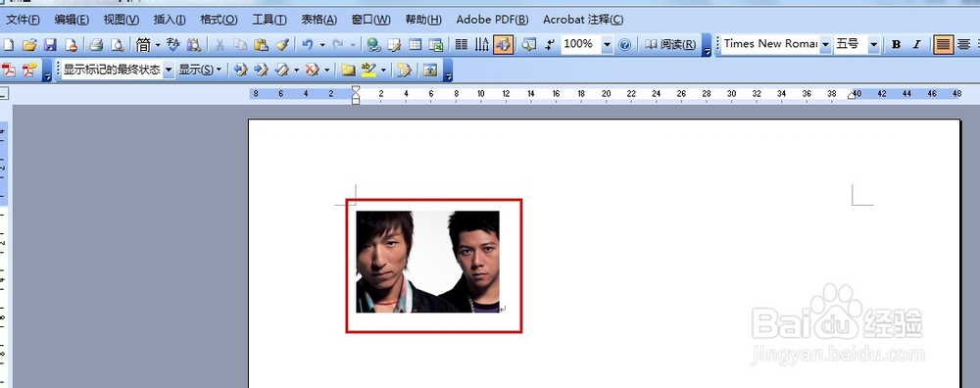The width and height of the screenshot is (980, 388).
Task: Open an existing file via folder icon
Action: coord(28,45)
